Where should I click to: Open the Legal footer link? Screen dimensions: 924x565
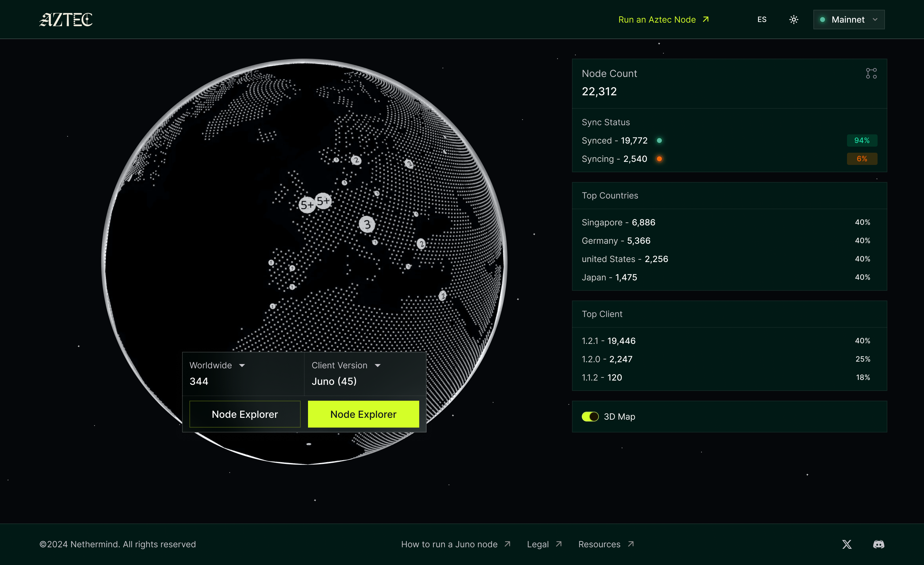coord(544,544)
